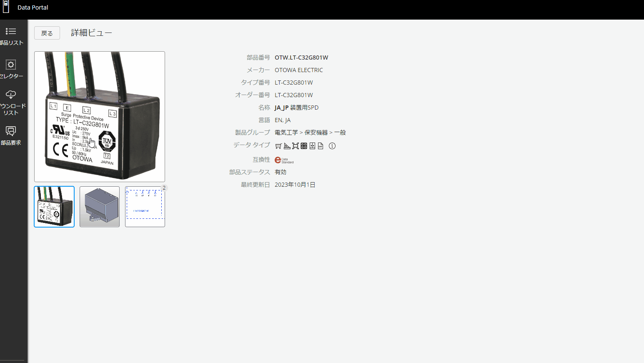This screenshot has height=363, width=644.
Task: Select the gray 3D model thumbnail
Action: pos(100,207)
